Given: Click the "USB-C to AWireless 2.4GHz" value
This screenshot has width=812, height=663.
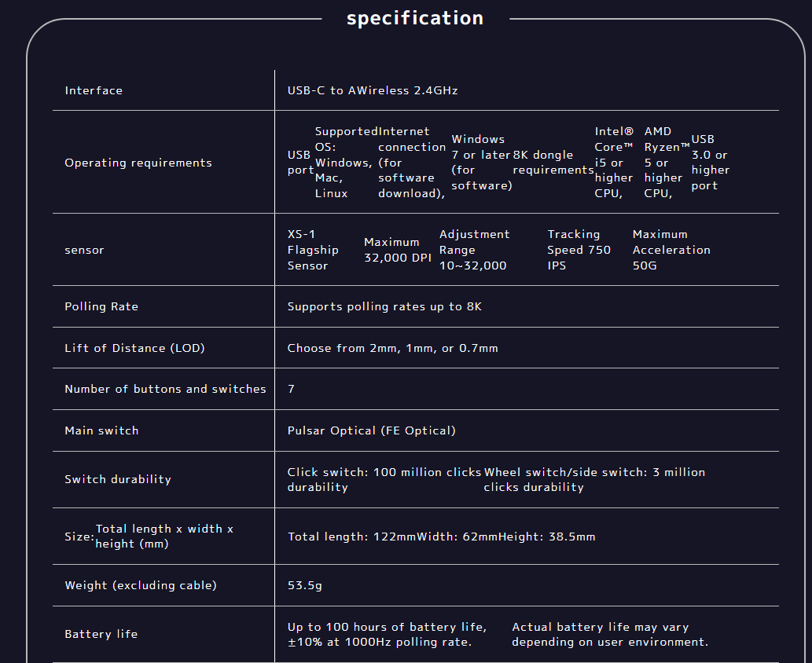Looking at the screenshot, I should point(373,90).
